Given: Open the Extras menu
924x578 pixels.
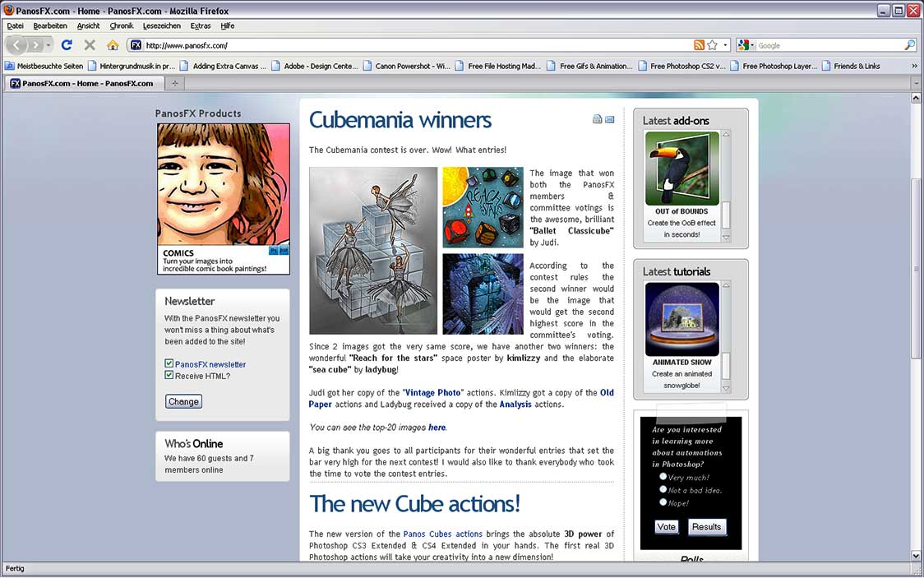Looking at the screenshot, I should [x=201, y=26].
